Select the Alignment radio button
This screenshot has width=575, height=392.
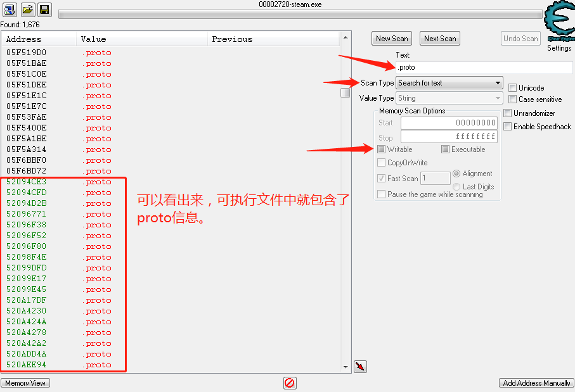click(456, 174)
